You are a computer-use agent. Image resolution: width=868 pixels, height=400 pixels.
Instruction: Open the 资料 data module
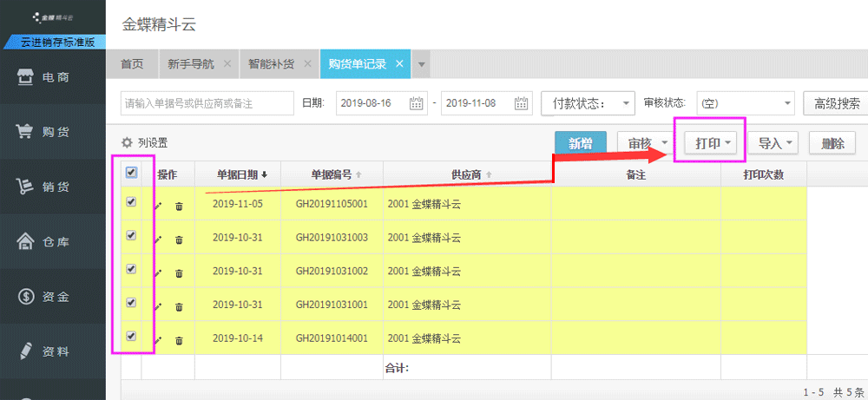click(53, 351)
